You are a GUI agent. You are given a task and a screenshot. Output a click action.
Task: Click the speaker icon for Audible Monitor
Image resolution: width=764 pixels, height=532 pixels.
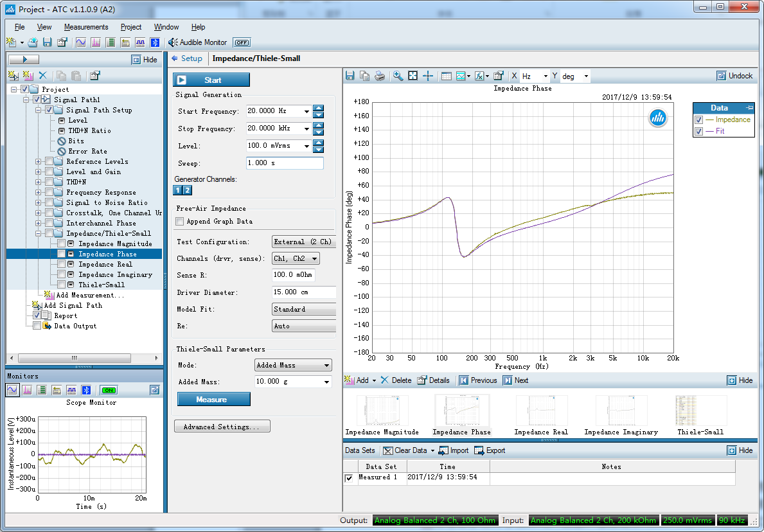(173, 42)
